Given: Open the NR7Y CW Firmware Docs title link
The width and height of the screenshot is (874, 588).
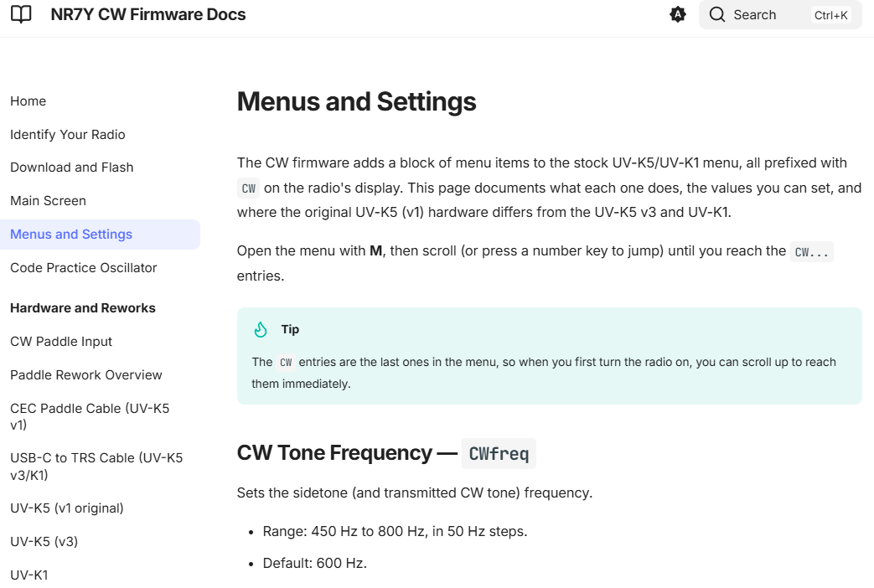Looking at the screenshot, I should [x=147, y=14].
